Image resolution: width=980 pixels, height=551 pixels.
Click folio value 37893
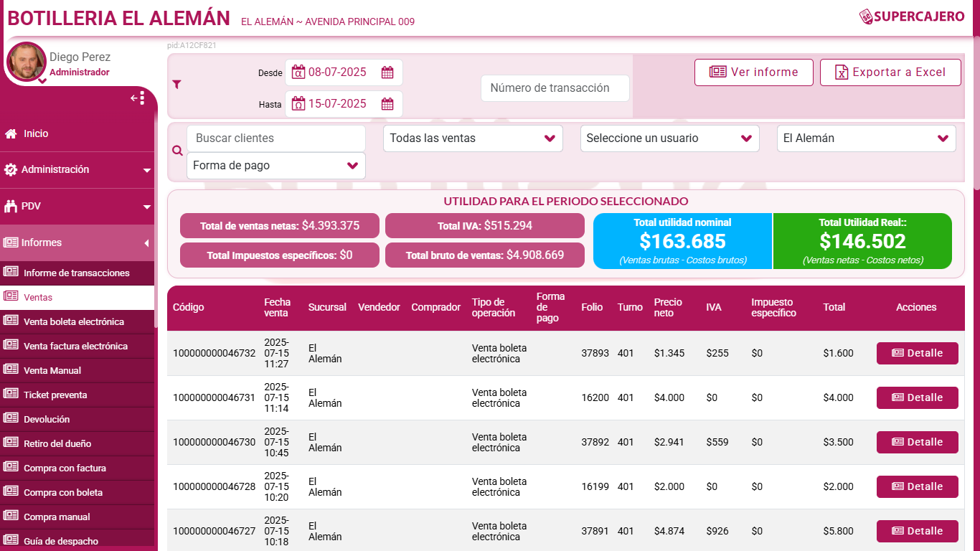pos(595,353)
